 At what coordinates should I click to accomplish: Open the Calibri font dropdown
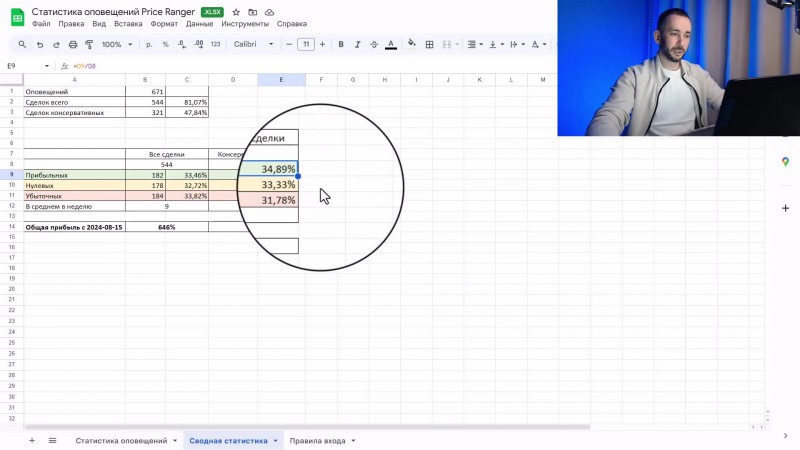click(x=254, y=44)
